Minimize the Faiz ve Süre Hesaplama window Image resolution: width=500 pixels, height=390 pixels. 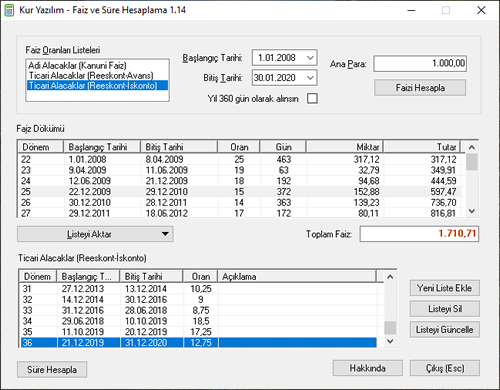tap(411, 10)
